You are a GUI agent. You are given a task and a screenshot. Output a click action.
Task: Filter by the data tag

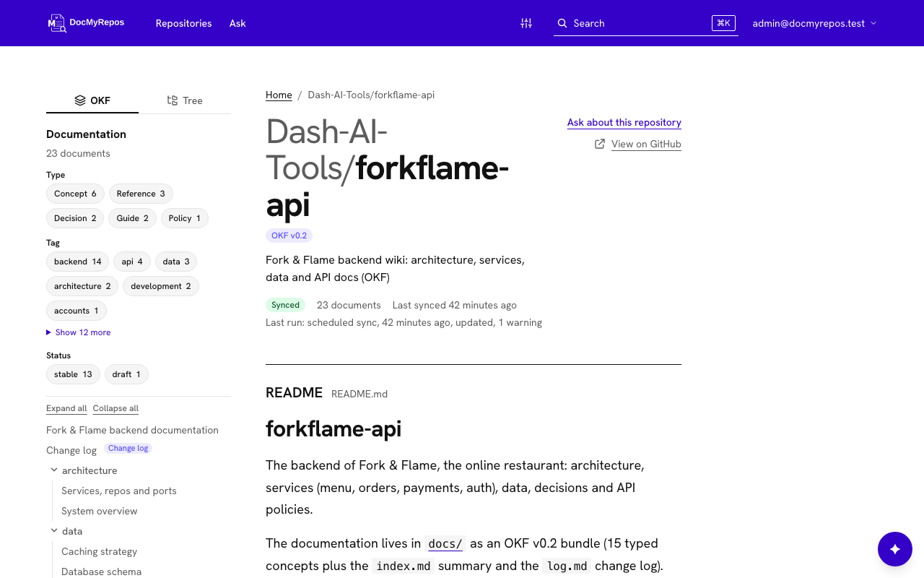176,262
